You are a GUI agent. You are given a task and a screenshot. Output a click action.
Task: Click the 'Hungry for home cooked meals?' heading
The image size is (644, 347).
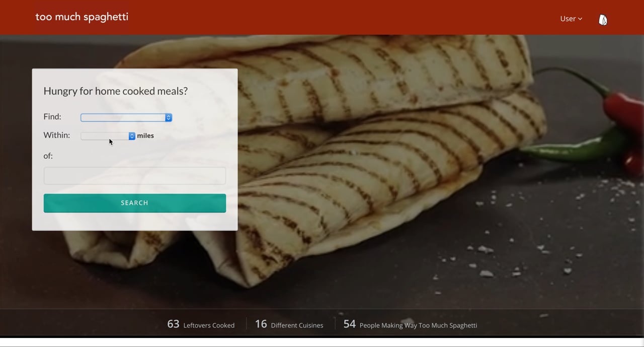point(116,91)
